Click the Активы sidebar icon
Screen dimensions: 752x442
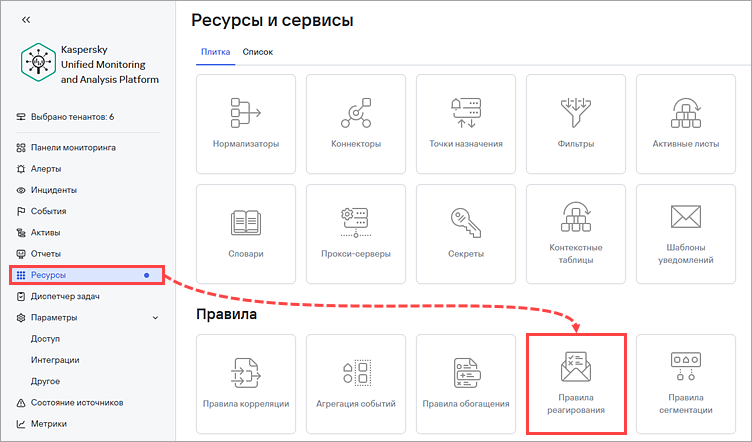pos(21,233)
